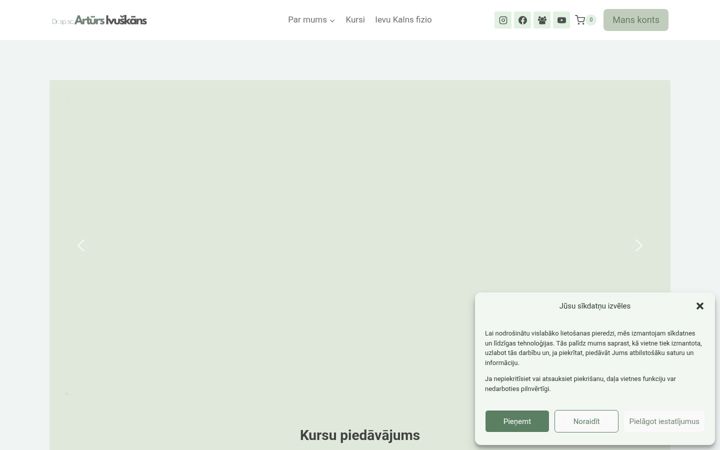The image size is (720, 450).
Task: Go to next slide arrow
Action: point(638,246)
